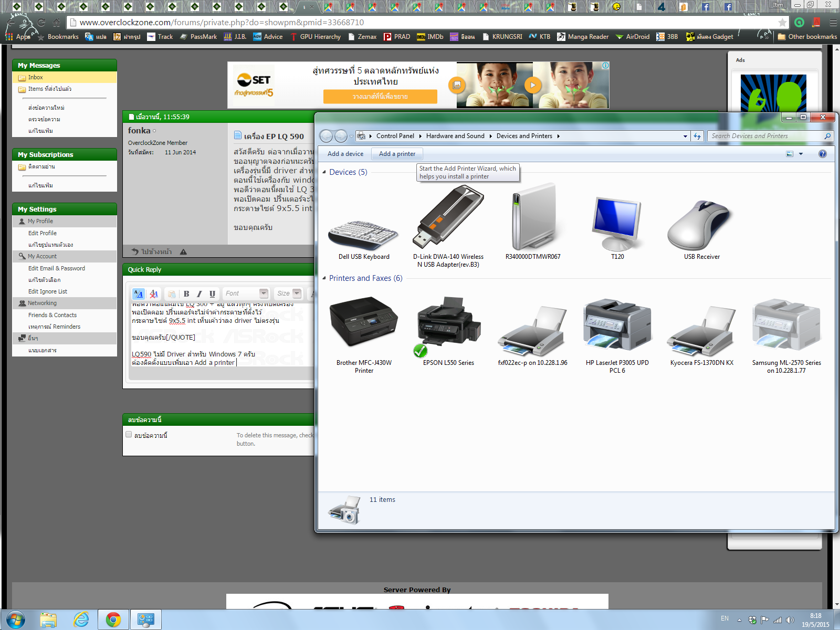Select the Brother MFC-J430W printer

pos(364,334)
